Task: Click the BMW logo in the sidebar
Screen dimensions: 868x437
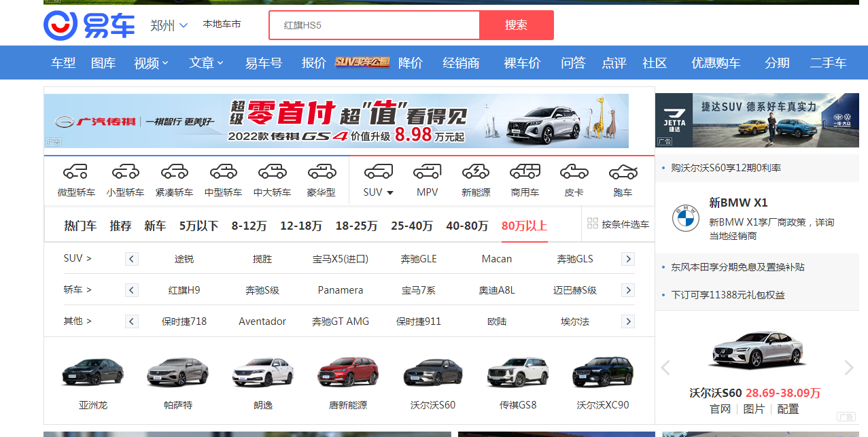Action: [x=686, y=219]
